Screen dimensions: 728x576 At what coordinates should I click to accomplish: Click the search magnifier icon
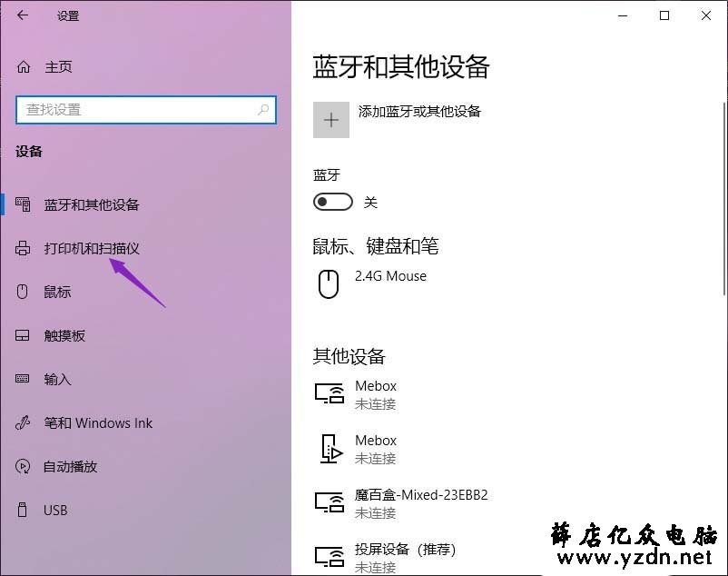coord(263,110)
